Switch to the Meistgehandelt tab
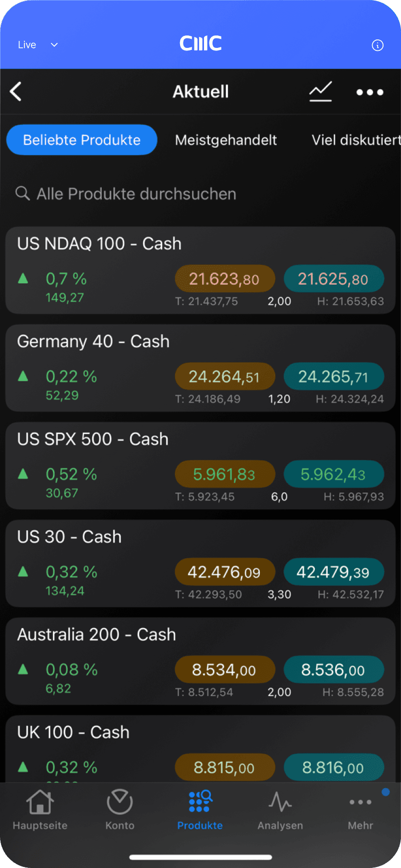401x868 pixels. pos(226,140)
